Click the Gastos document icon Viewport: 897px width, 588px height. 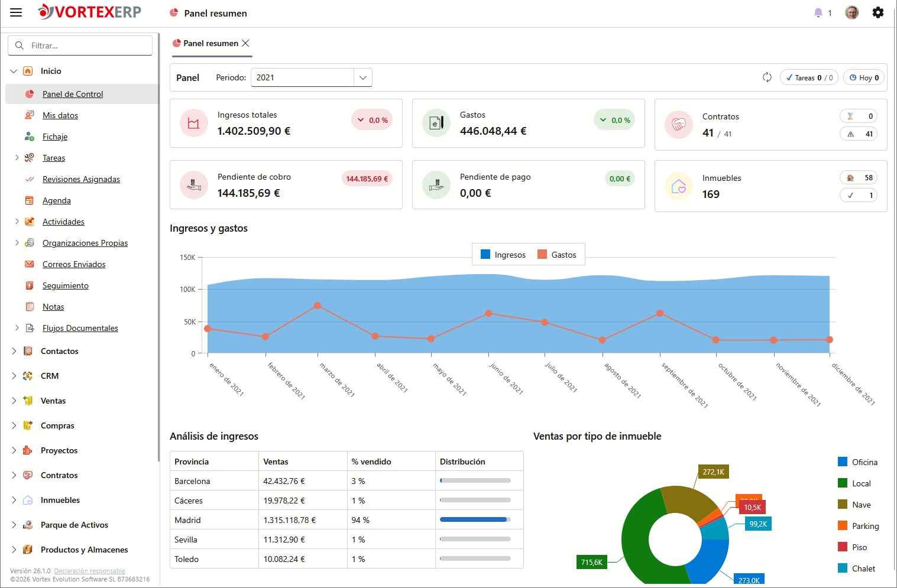pos(436,123)
